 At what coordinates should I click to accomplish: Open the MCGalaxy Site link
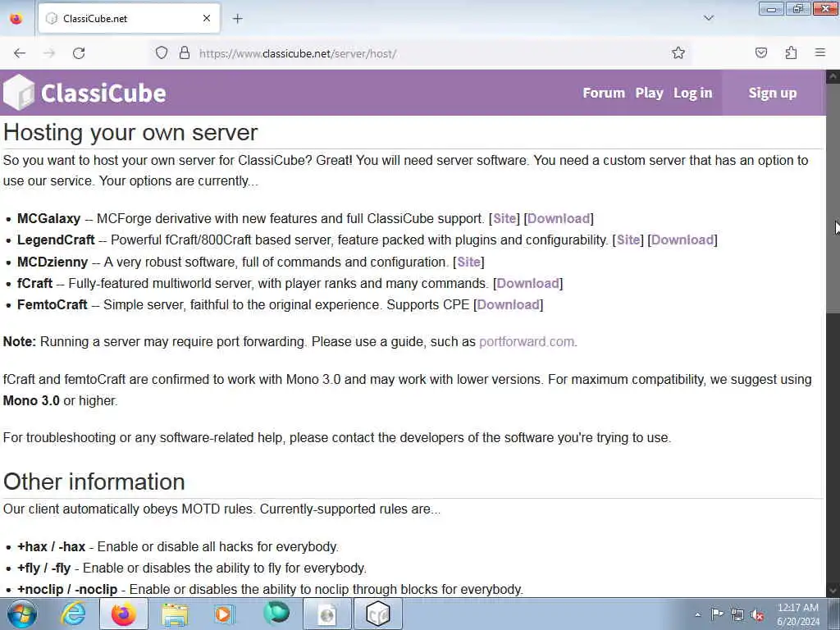click(504, 218)
